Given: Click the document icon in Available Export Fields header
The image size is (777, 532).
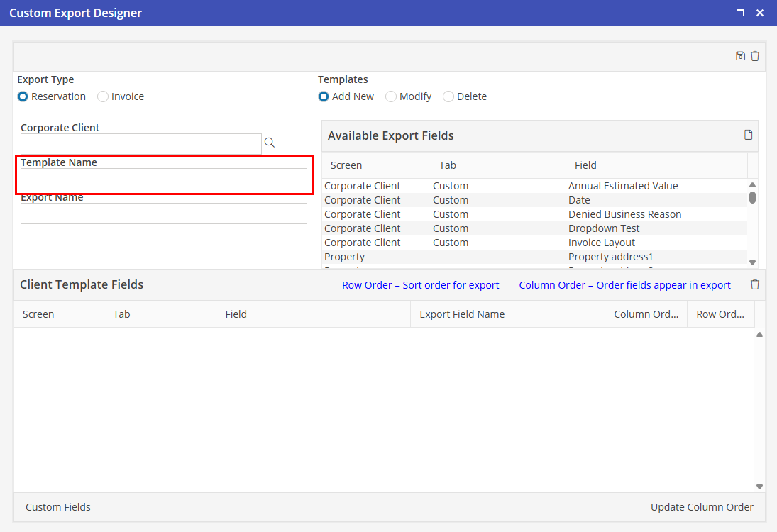Looking at the screenshot, I should (748, 135).
